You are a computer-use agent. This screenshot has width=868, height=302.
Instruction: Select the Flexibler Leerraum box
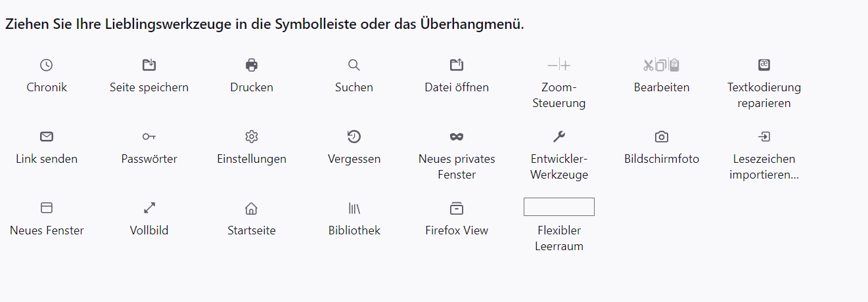pyautogui.click(x=559, y=207)
